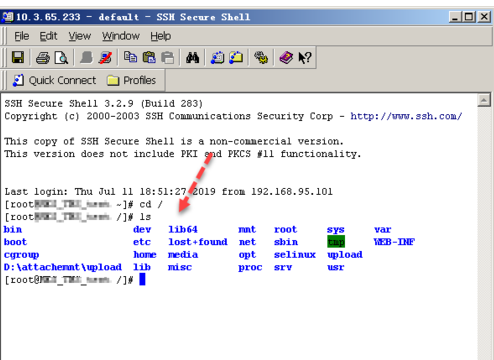Screen dimensions: 494x360
Task: Click the Copy toolbar icon
Action: (130, 57)
